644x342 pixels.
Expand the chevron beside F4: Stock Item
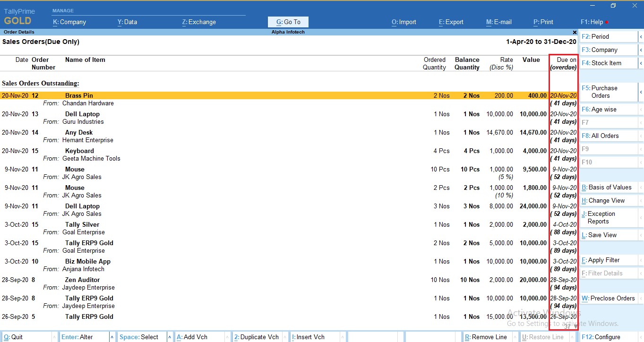pos(641,63)
